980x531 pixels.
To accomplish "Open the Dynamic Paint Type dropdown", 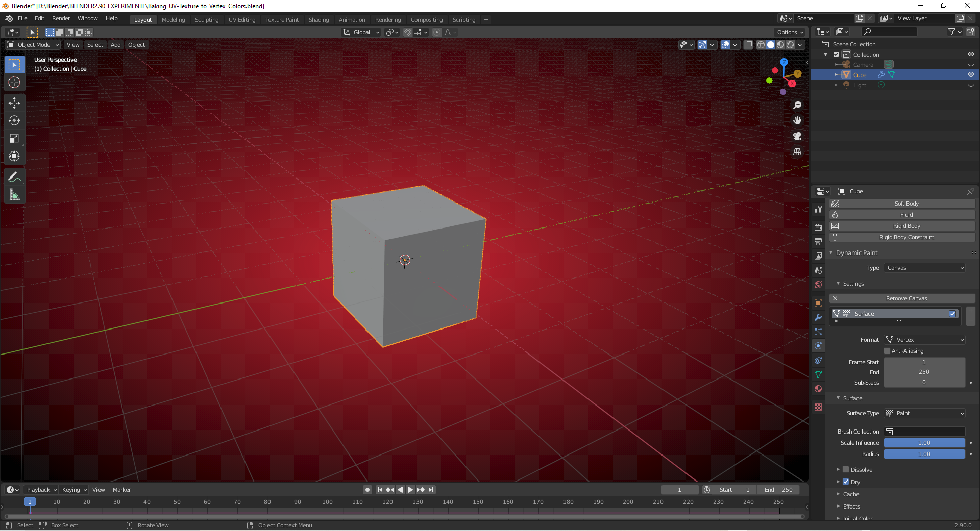I will point(925,268).
